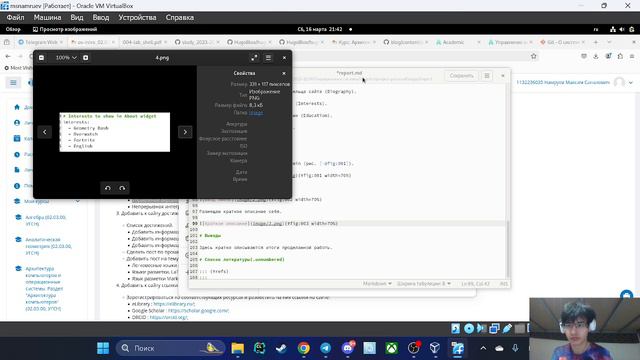This screenshot has width=640, height=360.
Task: Open the Аналитическая геометрия course link
Action: point(48,246)
